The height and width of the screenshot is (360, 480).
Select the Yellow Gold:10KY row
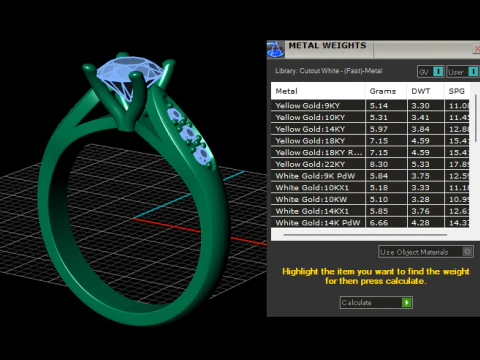click(370, 117)
